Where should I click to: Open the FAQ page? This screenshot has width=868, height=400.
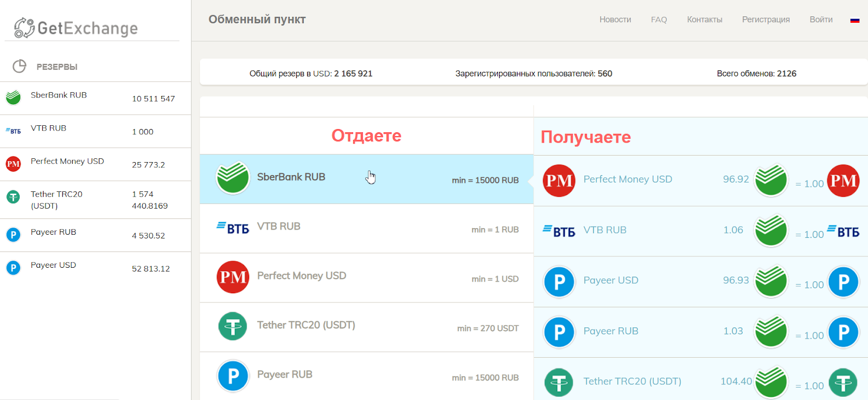tap(659, 20)
